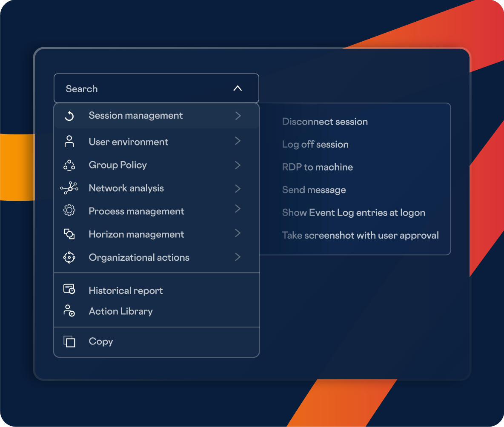
Task: Open Show Event Log entries at logon
Action: 353,213
